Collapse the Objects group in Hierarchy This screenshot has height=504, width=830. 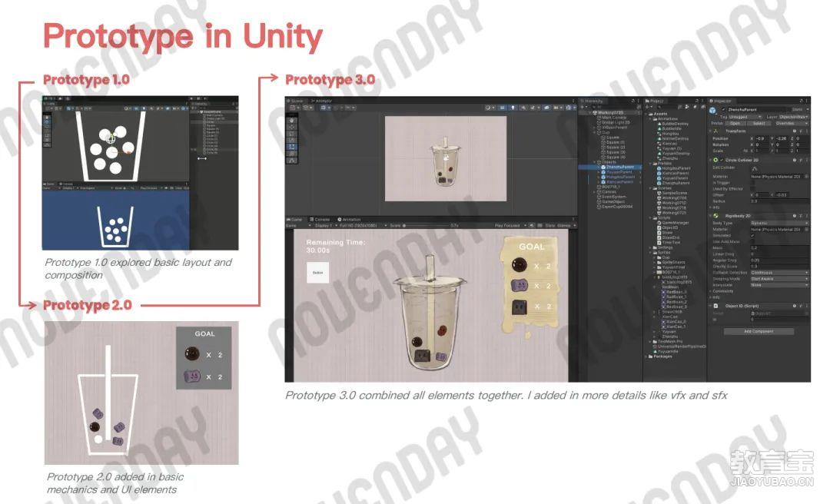tap(596, 163)
